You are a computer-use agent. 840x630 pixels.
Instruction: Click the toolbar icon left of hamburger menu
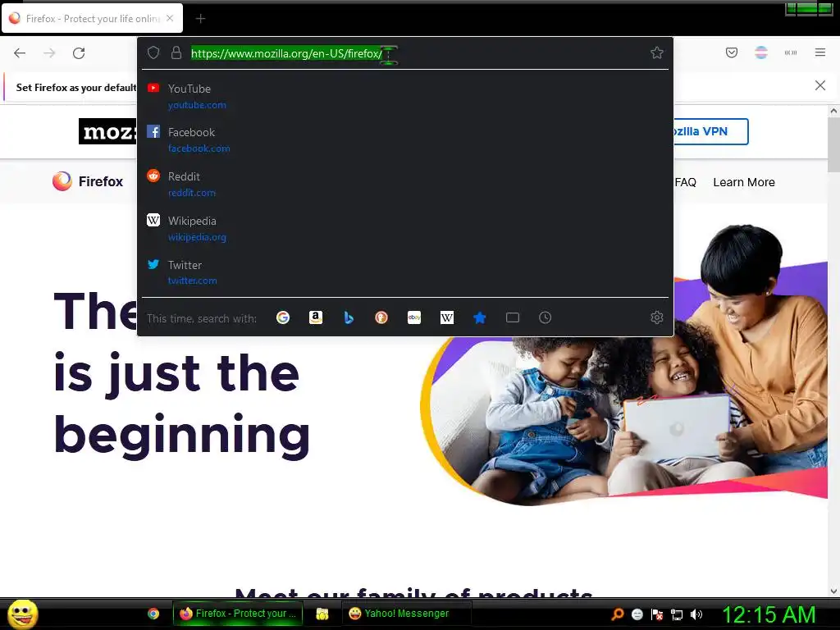pos(791,52)
